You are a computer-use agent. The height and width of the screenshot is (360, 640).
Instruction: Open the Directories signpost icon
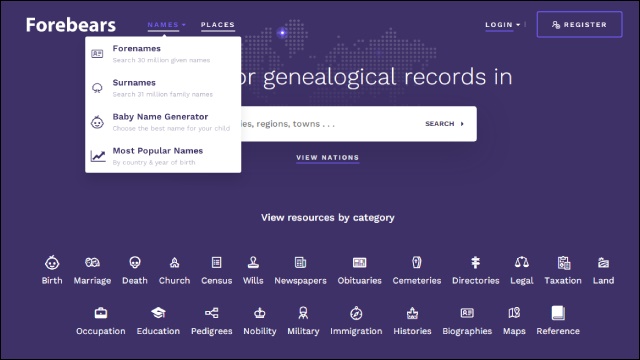click(476, 262)
